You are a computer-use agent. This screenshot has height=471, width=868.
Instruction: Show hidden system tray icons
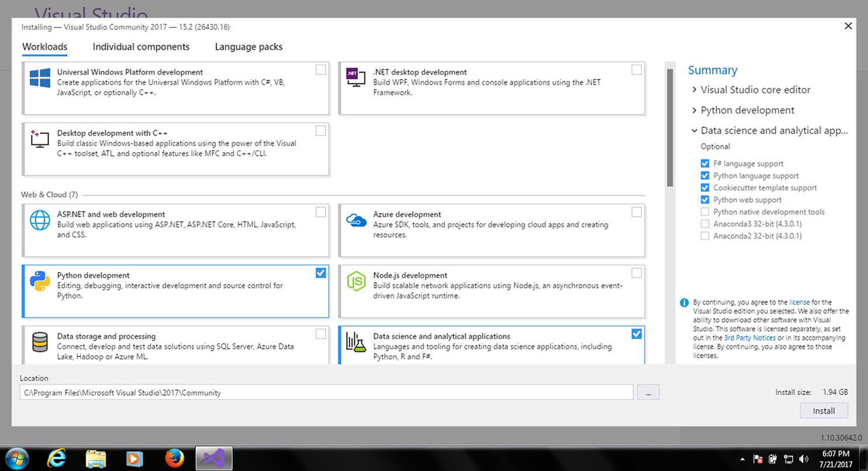click(742, 459)
